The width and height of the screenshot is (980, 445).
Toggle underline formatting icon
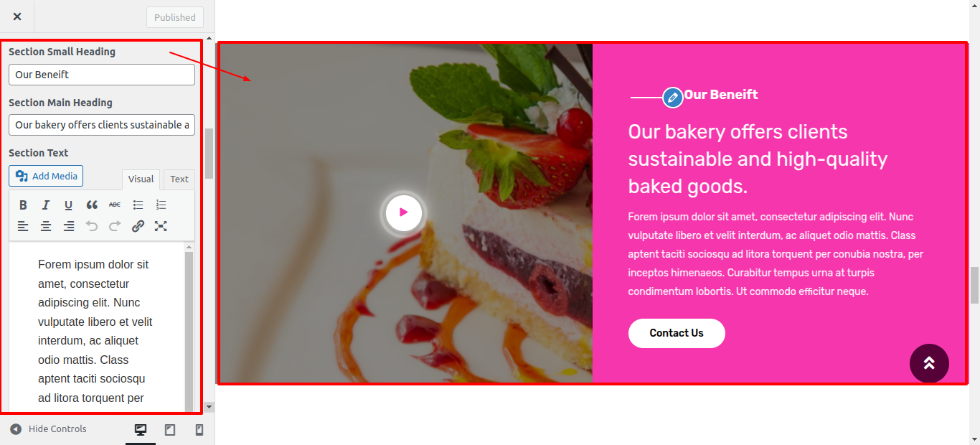click(x=69, y=205)
